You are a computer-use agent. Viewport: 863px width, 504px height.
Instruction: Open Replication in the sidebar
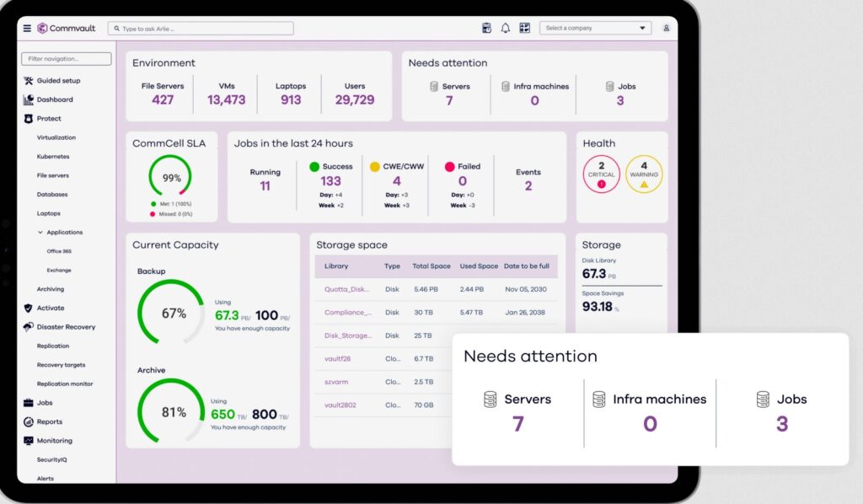click(x=53, y=346)
